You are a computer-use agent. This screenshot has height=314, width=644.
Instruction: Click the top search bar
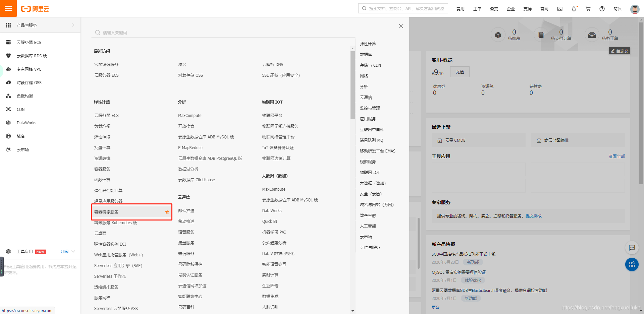coord(403,8)
